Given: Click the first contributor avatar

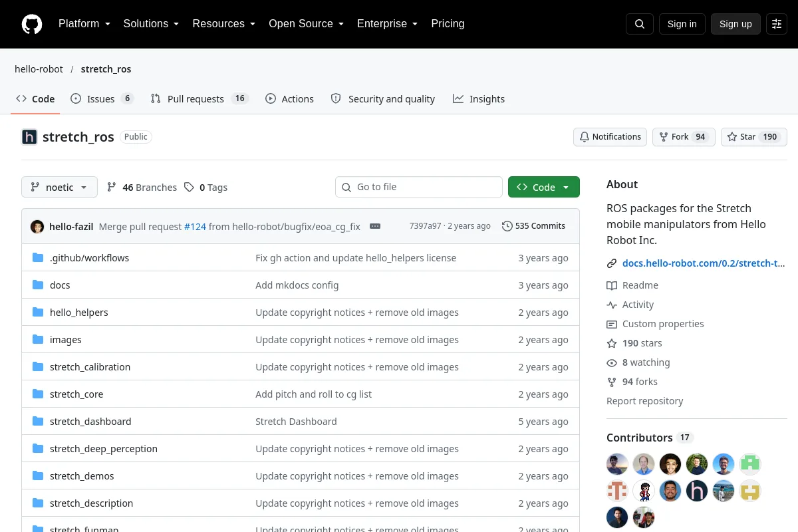Looking at the screenshot, I should click(617, 464).
